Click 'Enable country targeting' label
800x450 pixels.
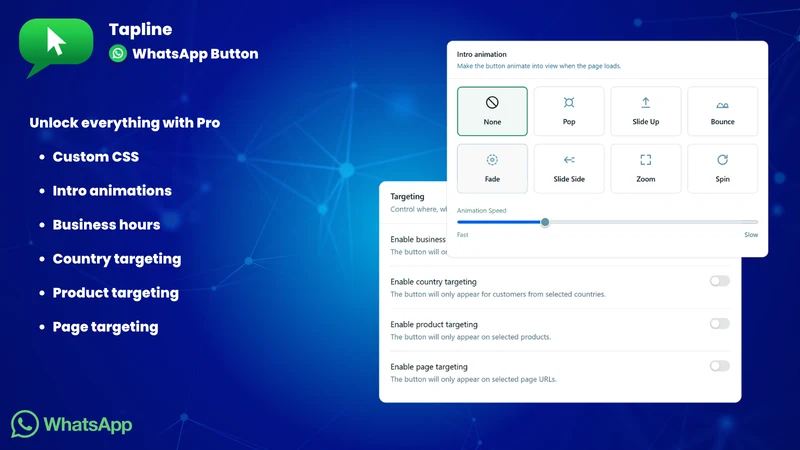433,282
